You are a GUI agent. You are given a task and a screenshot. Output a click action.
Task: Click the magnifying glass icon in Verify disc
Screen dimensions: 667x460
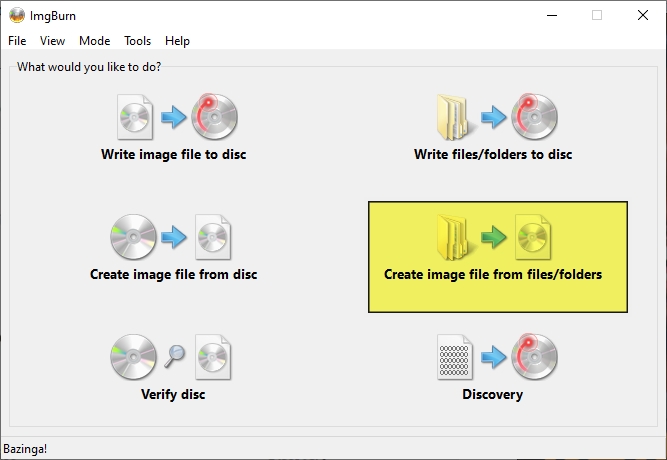[175, 356]
